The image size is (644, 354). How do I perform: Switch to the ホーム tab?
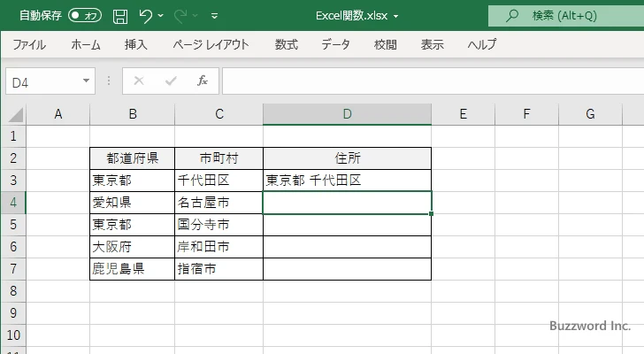[86, 44]
